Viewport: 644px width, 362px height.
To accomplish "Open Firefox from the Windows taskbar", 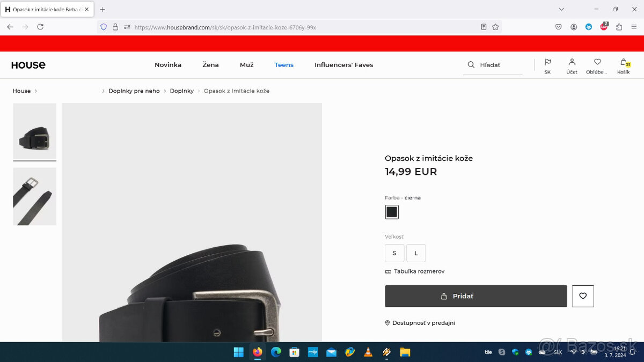I will [x=258, y=352].
